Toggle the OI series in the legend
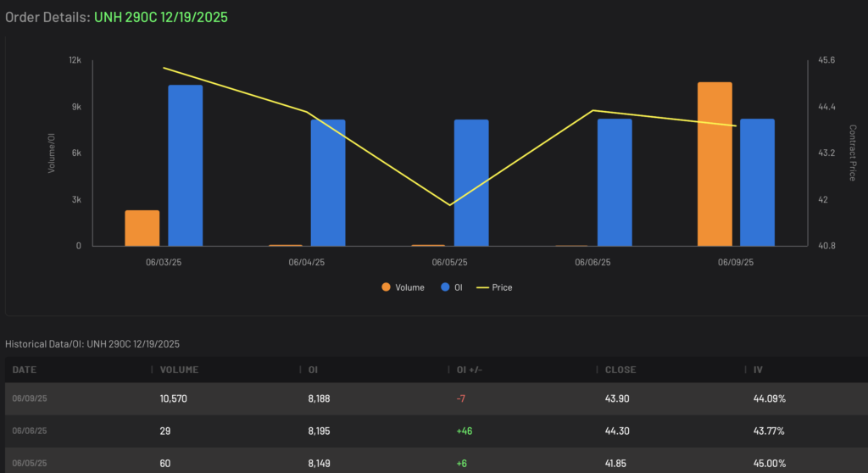 [x=452, y=287]
